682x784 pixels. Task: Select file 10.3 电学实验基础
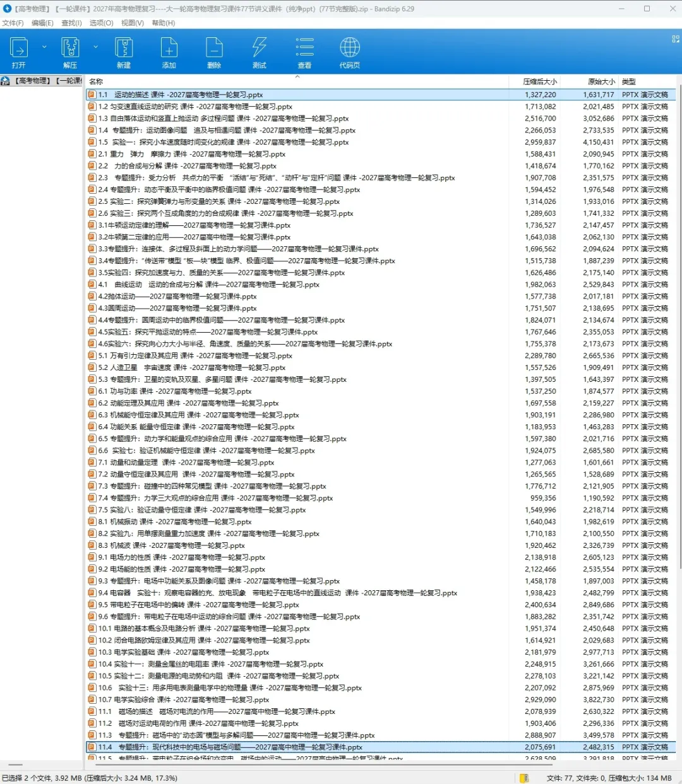pyautogui.click(x=381, y=653)
